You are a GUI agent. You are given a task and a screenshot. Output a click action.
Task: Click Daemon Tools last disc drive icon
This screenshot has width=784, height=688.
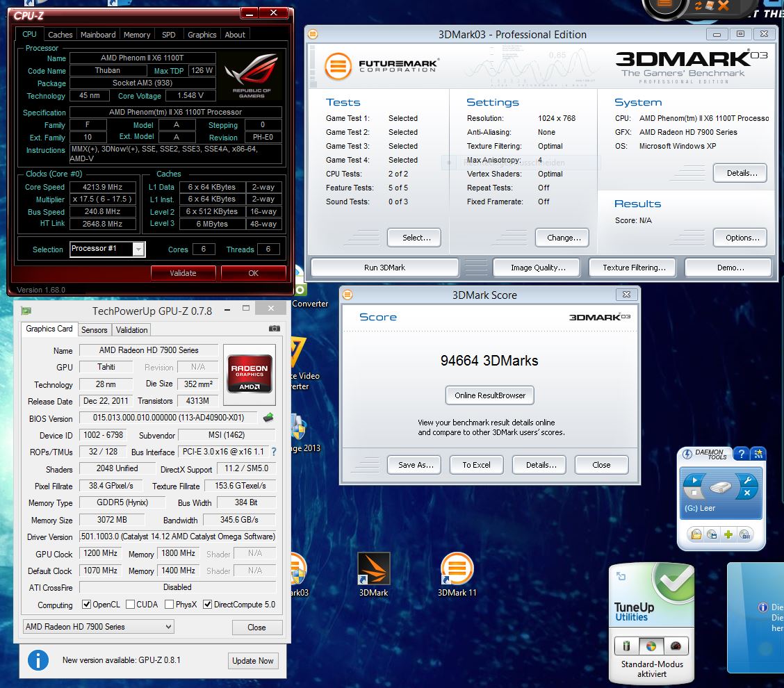coord(745,534)
